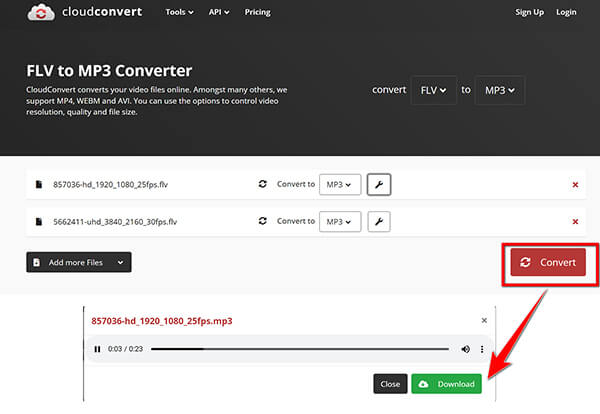Mute audio with the speaker icon
The height and width of the screenshot is (414, 600).
pos(465,349)
